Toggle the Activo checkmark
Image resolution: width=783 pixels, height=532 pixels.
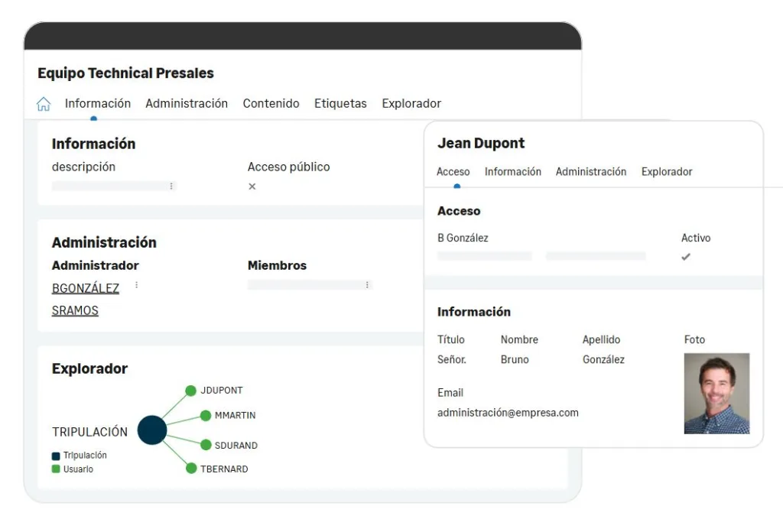(686, 257)
